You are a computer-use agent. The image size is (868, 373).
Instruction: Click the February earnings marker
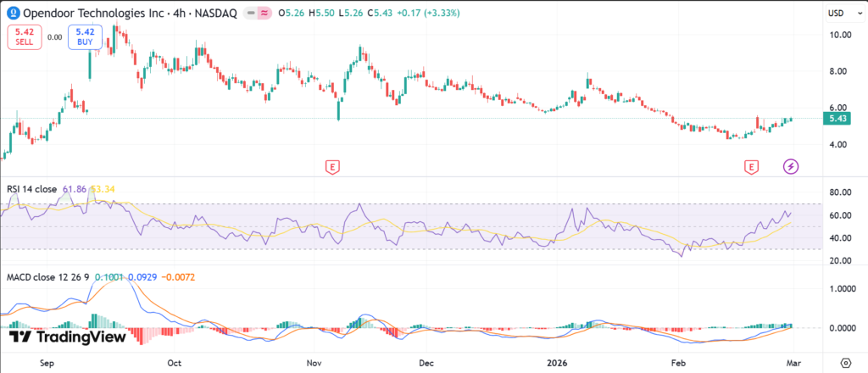pos(751,167)
